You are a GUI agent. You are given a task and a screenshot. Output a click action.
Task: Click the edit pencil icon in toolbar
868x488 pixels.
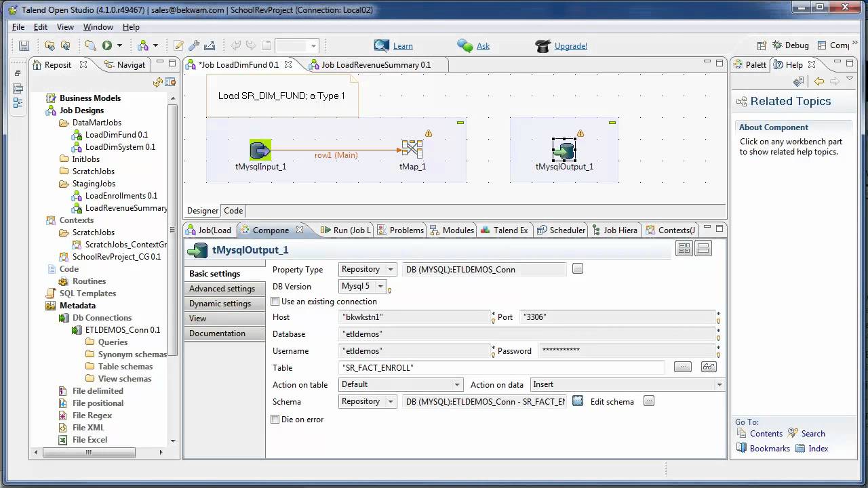point(179,45)
